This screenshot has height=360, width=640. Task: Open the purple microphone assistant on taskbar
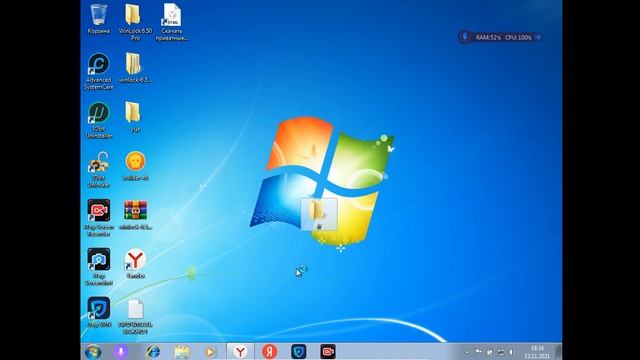[x=120, y=351]
